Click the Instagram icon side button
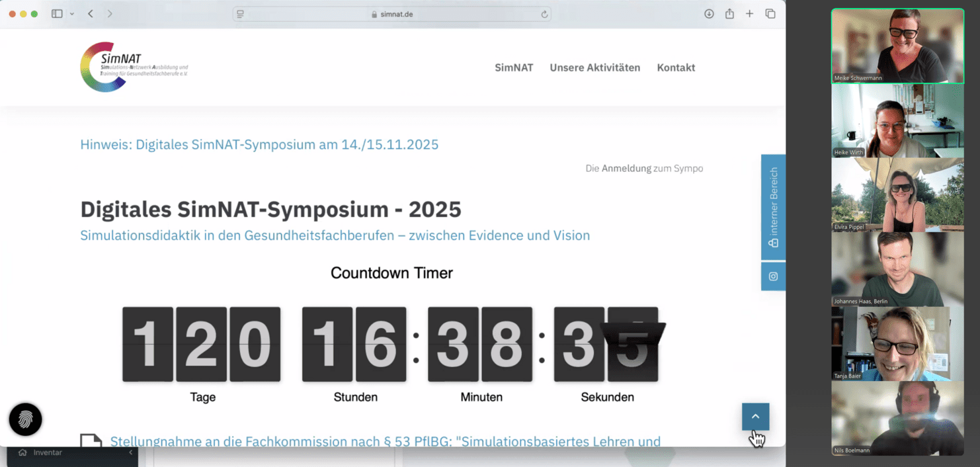The image size is (980, 467). 773,276
